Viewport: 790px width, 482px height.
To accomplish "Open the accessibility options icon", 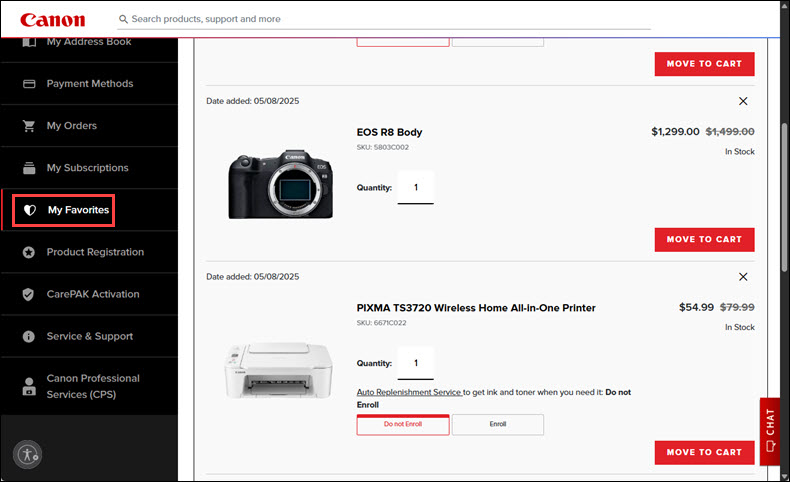I will (x=27, y=455).
